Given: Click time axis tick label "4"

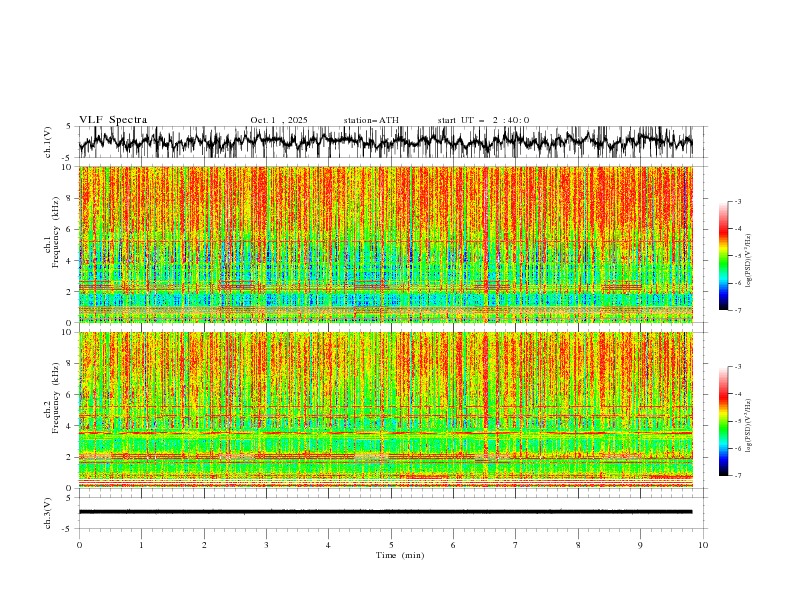Looking at the screenshot, I should coord(328,545).
